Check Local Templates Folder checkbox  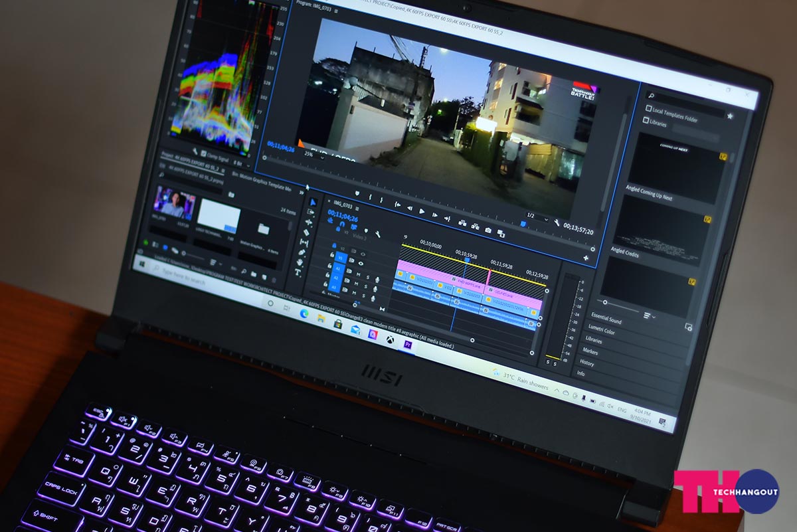click(650, 109)
